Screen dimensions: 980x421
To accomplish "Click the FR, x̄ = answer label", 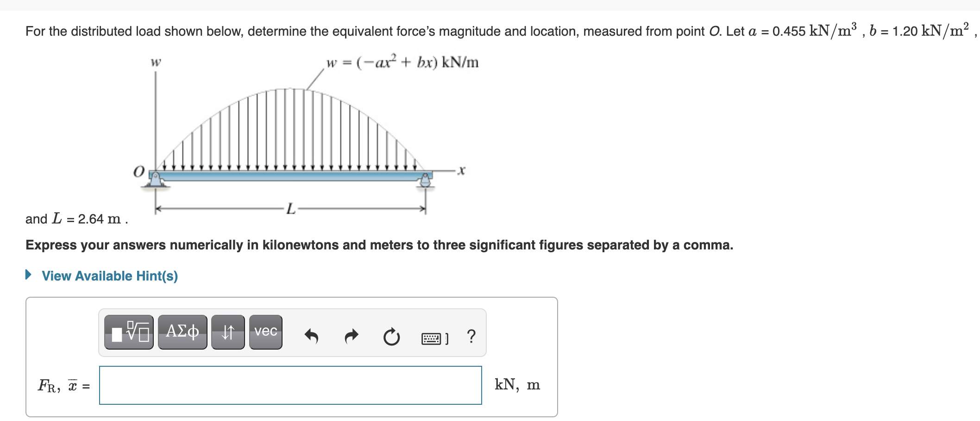I will [63, 385].
